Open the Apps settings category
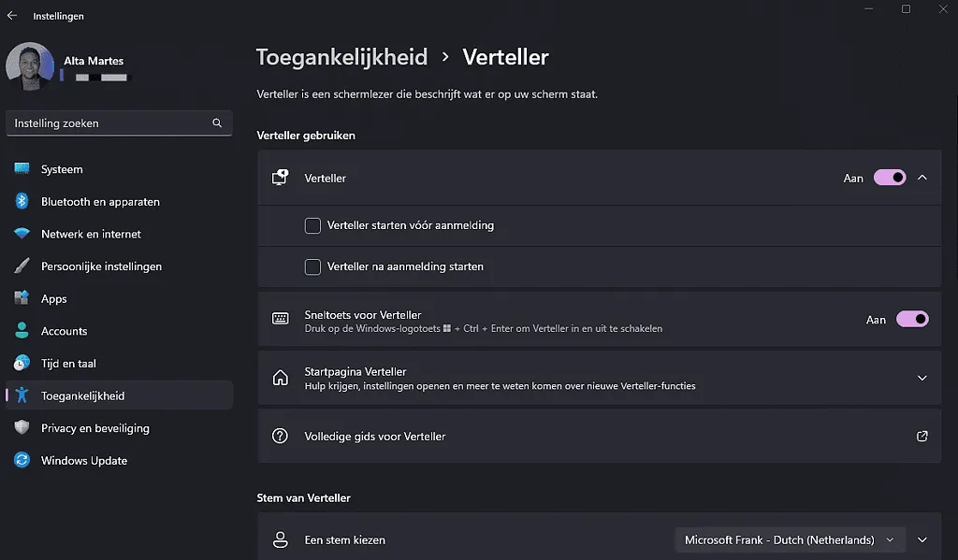 [x=53, y=299]
